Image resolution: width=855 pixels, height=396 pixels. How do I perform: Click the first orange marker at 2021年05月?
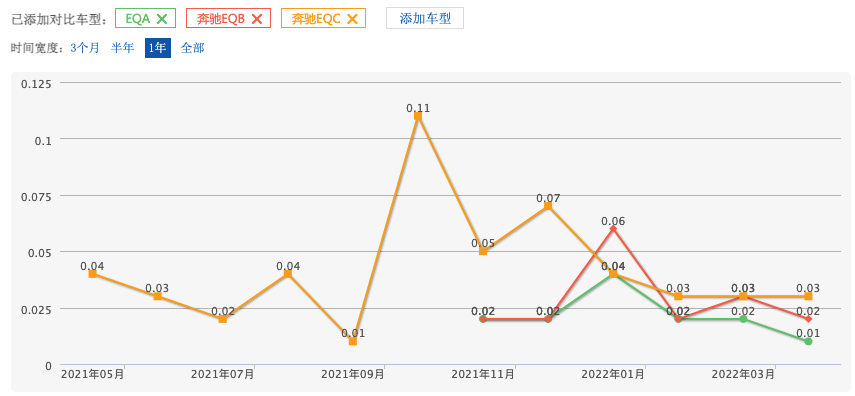(x=93, y=274)
